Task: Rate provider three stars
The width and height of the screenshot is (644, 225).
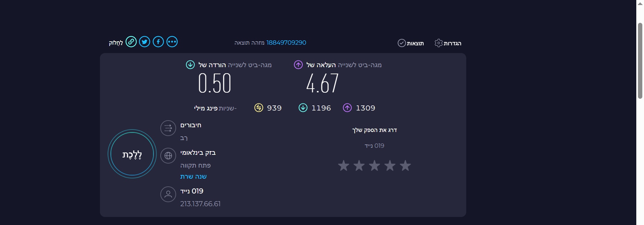Action: (374, 166)
